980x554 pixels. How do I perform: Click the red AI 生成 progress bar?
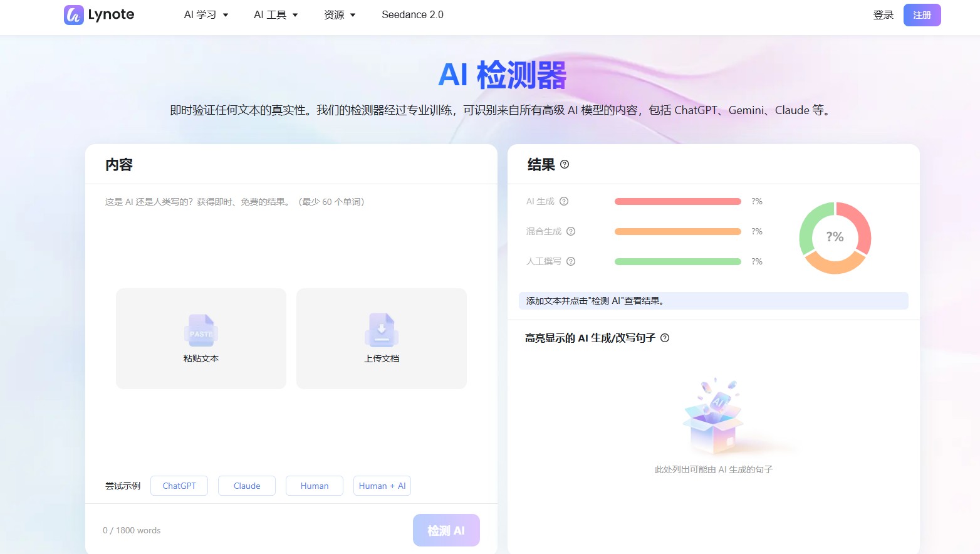click(677, 201)
